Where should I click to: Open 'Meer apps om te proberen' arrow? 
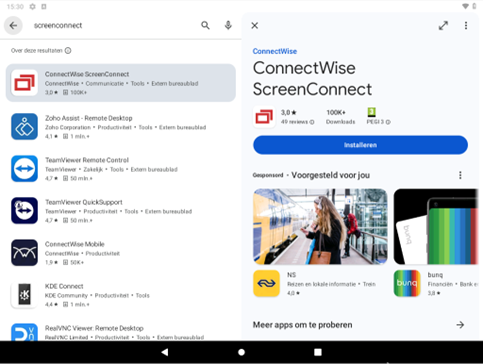(x=460, y=325)
